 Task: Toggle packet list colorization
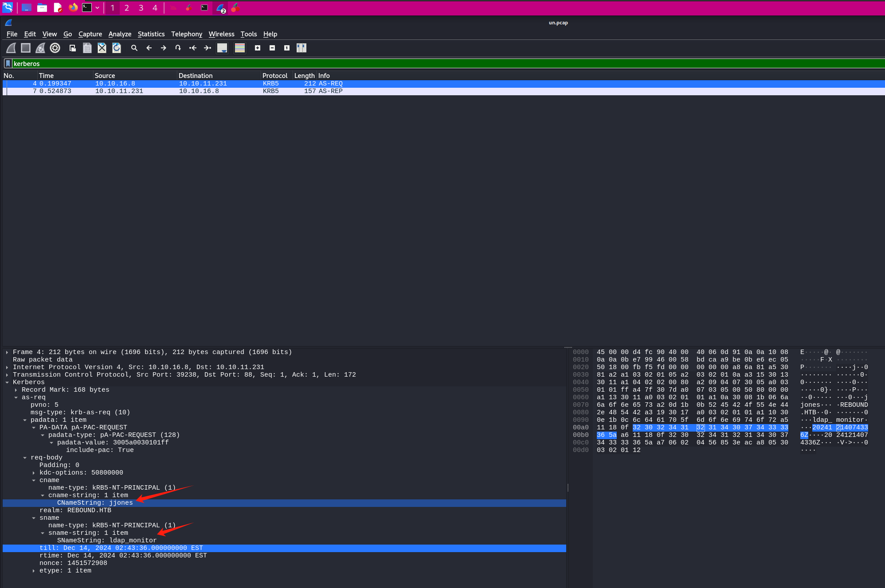(x=240, y=48)
